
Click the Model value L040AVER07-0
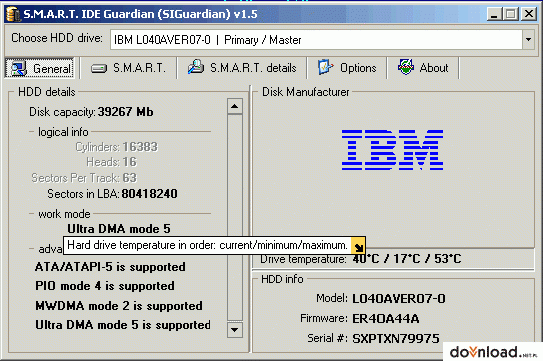pyautogui.click(x=399, y=299)
